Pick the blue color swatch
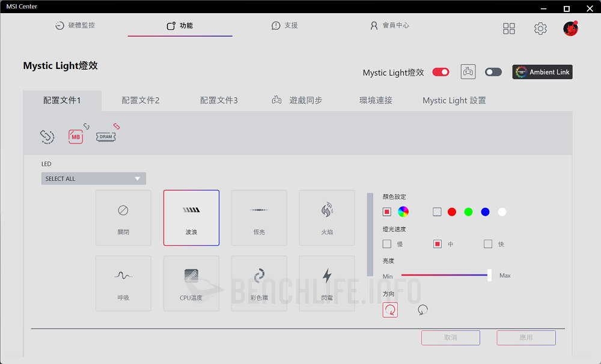Image resolution: width=601 pixels, height=364 pixels. pos(485,212)
